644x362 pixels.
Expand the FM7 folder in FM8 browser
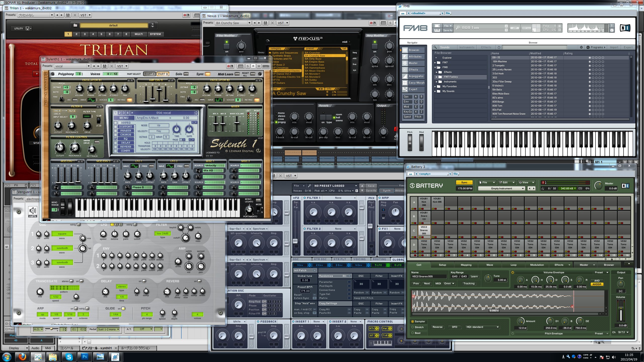[x=435, y=63]
